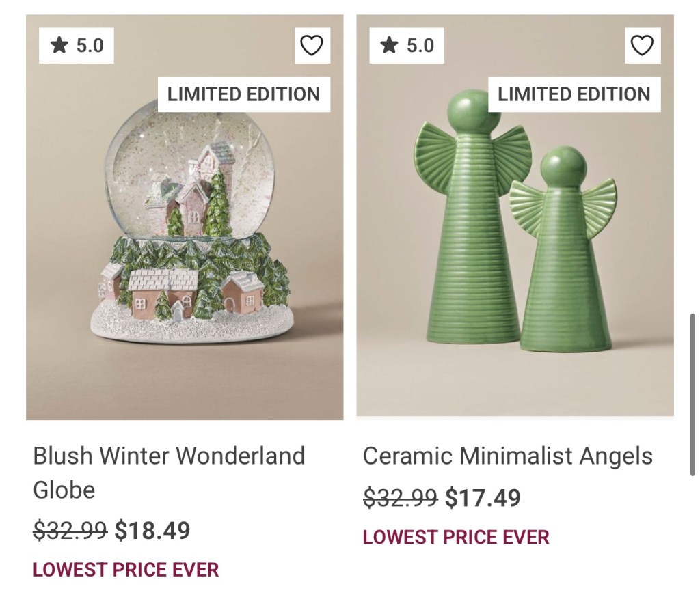Image resolution: width=700 pixels, height=610 pixels.
Task: Tap Lowest Price Ever under the angels
Action: [456, 537]
